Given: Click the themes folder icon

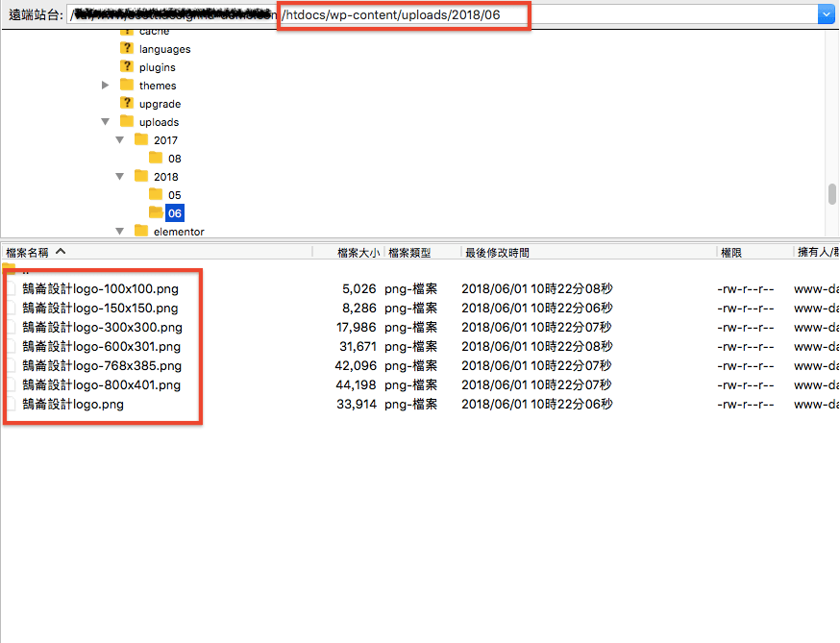Looking at the screenshot, I should 126,86.
